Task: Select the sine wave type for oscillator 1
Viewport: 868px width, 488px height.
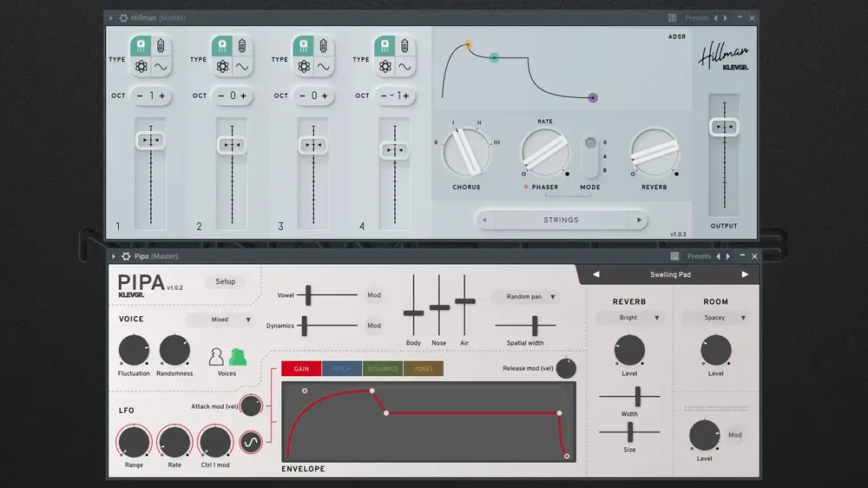Action: pos(161,67)
